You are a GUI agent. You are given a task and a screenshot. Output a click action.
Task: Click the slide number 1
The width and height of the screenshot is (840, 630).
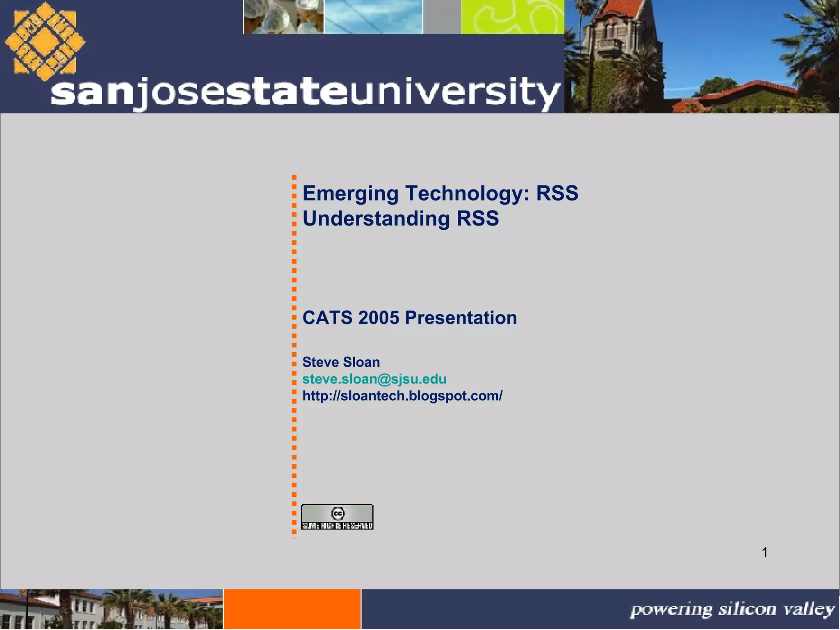[765, 552]
